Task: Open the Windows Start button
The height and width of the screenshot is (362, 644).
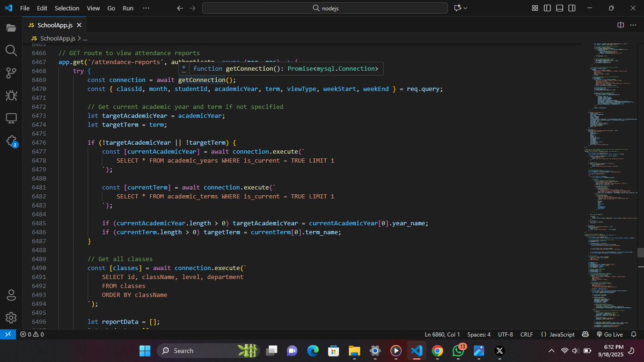Action: tap(145, 350)
